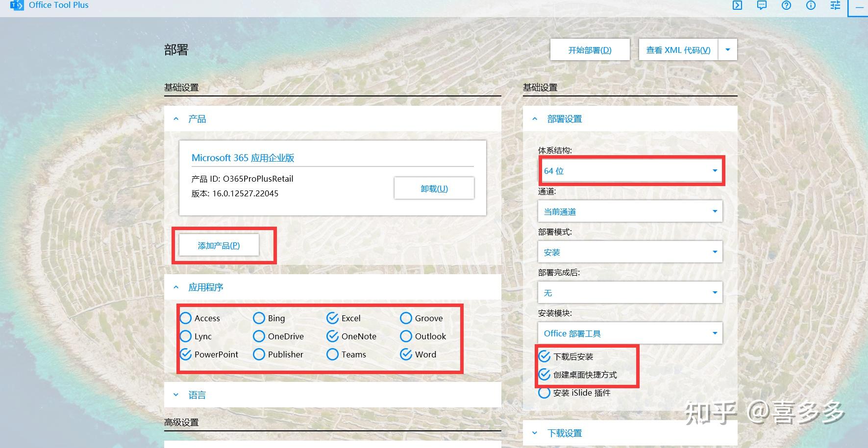Open the 安装模块 dropdown showing Office 部署工具
This screenshot has height=448, width=868.
tap(630, 333)
